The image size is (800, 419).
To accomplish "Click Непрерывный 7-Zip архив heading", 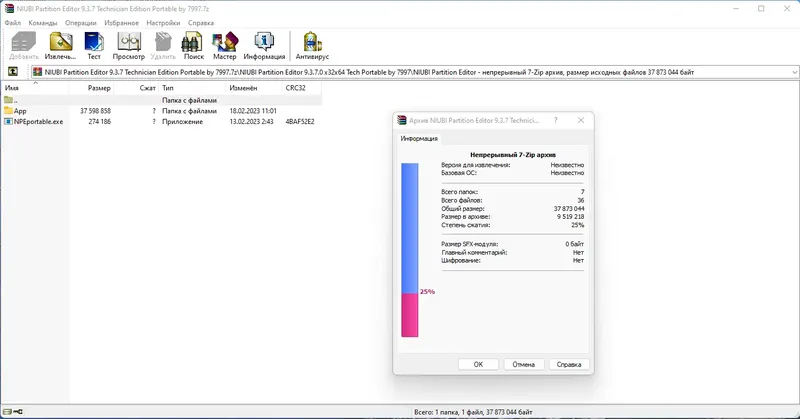I will point(513,155).
